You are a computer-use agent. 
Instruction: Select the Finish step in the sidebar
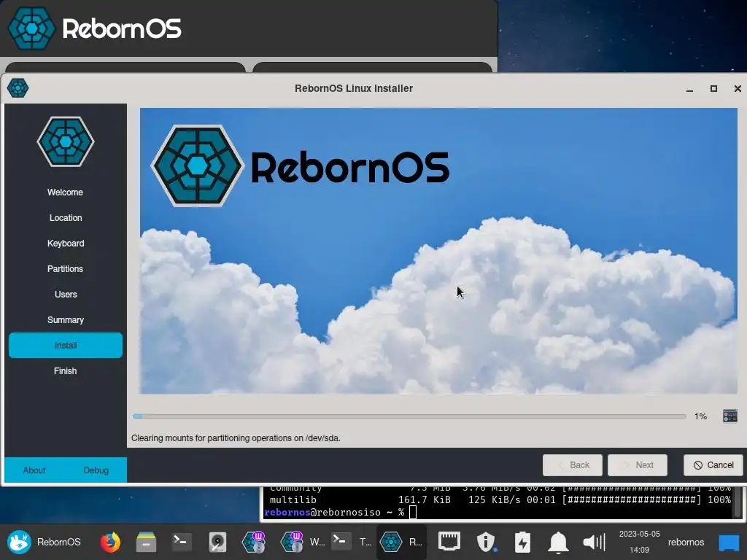pyautogui.click(x=65, y=371)
